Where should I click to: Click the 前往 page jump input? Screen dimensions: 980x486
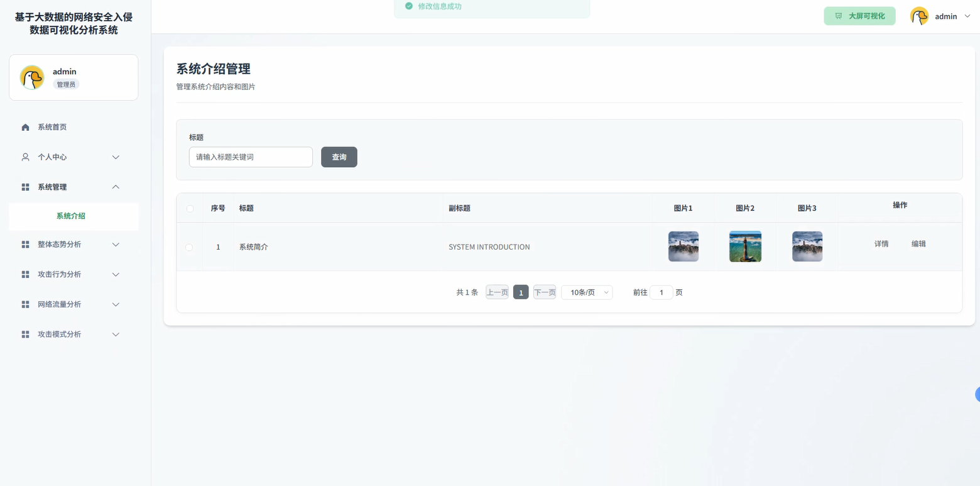click(661, 292)
